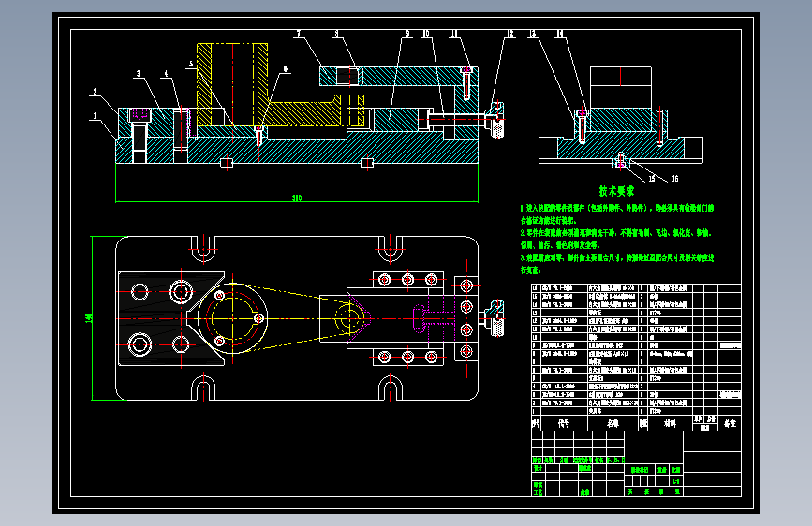Image resolution: width=812 pixels, height=526 pixels.
Task: Pick the magenta V-block outline in top view
Action: point(360,318)
